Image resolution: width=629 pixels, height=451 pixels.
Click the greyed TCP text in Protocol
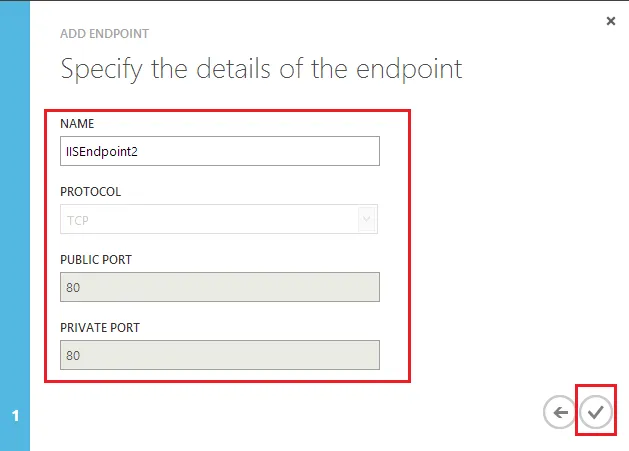click(x=77, y=220)
